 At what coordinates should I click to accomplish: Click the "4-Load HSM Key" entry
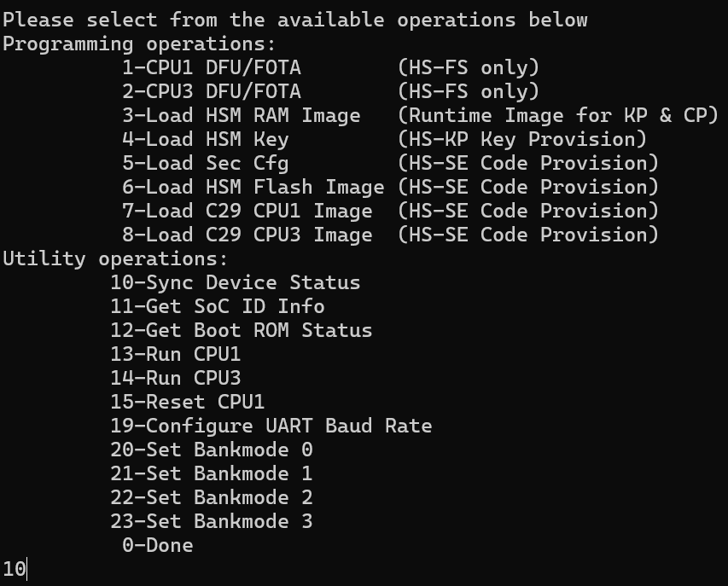click(205, 139)
